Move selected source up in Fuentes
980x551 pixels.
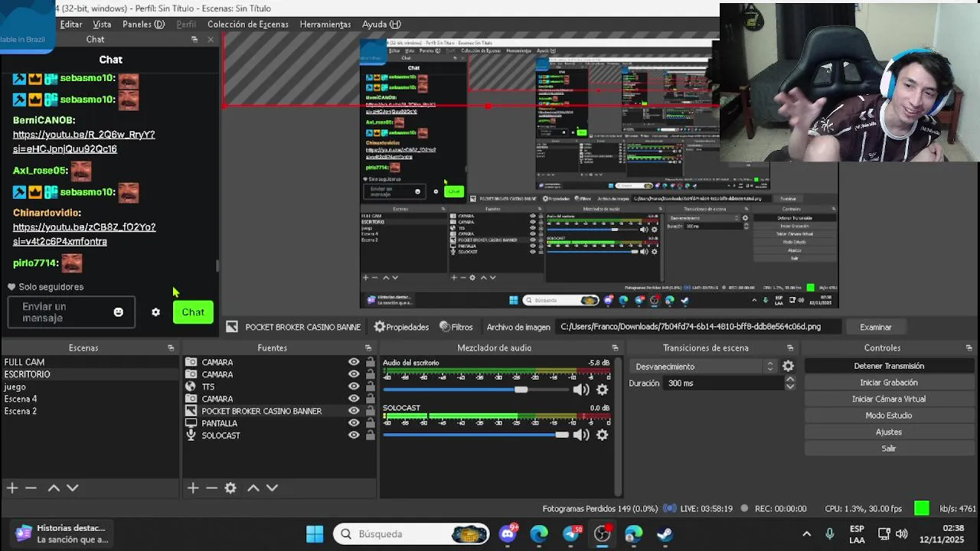253,487
